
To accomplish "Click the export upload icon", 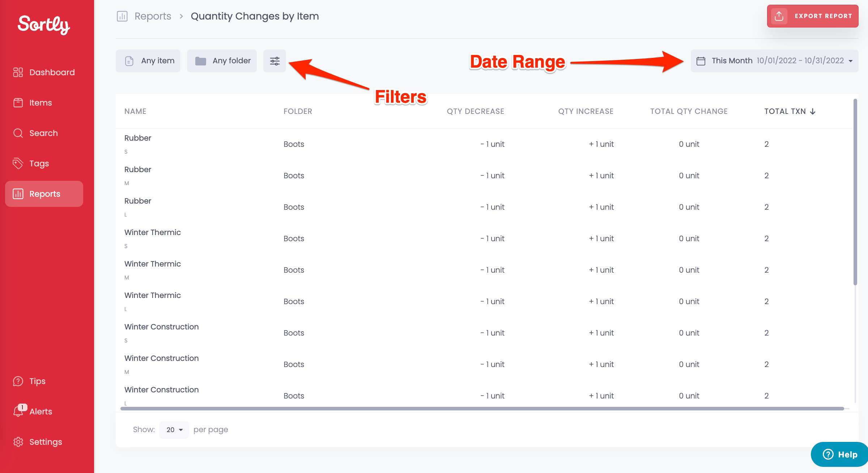I will tap(779, 16).
